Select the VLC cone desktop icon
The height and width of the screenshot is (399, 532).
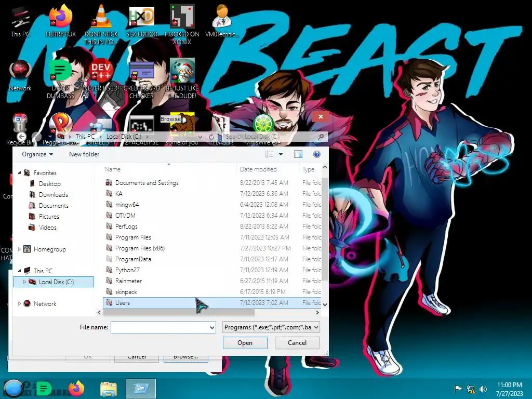(101, 24)
